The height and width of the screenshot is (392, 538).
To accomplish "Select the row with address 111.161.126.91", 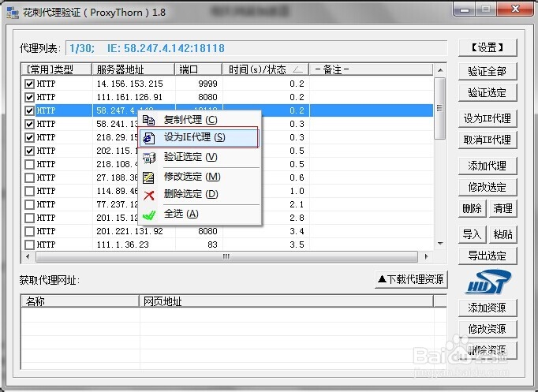I will [227, 97].
